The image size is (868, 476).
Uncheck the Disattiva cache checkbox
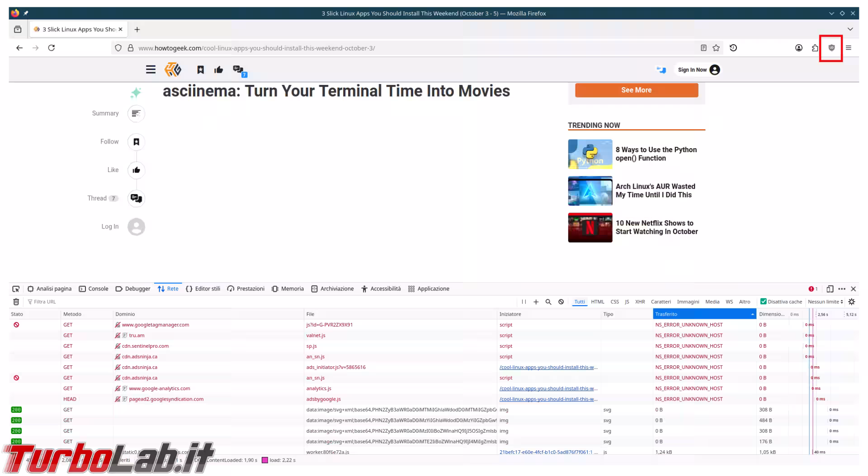pos(763,302)
